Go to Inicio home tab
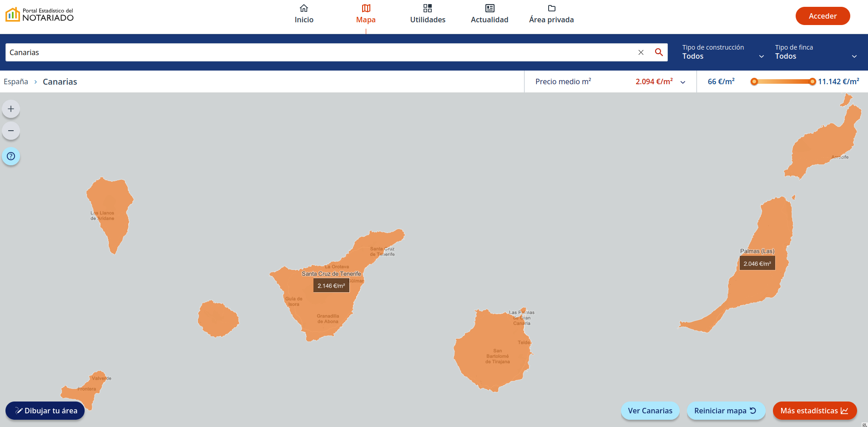The image size is (868, 427). click(304, 14)
